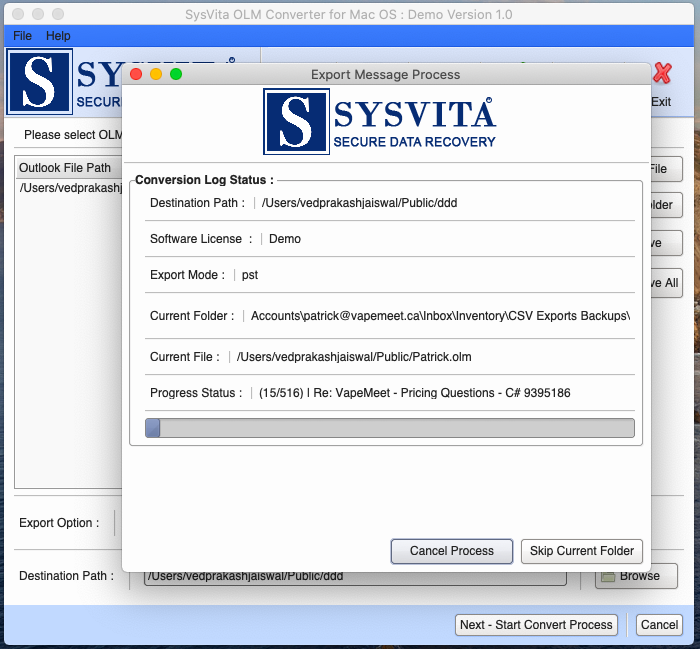Click the Demo license value
Viewport: 700px width, 649px height.
(285, 239)
